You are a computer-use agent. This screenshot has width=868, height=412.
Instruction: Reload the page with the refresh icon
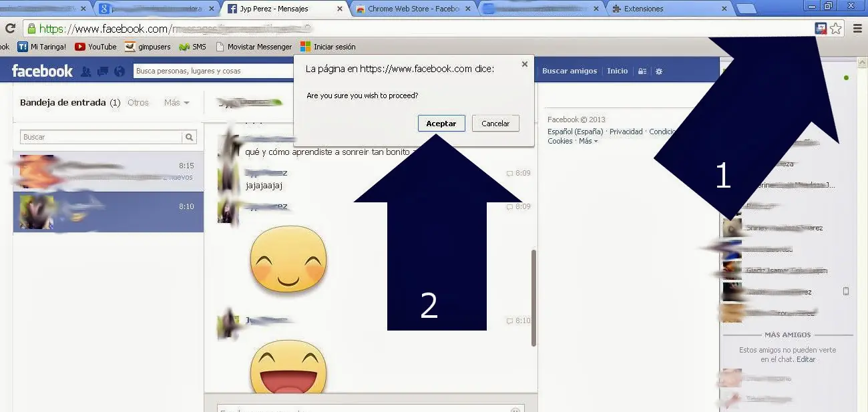(x=10, y=29)
